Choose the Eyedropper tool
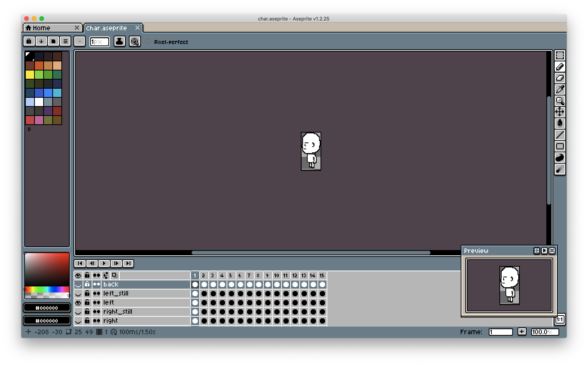588x366 pixels. point(560,89)
